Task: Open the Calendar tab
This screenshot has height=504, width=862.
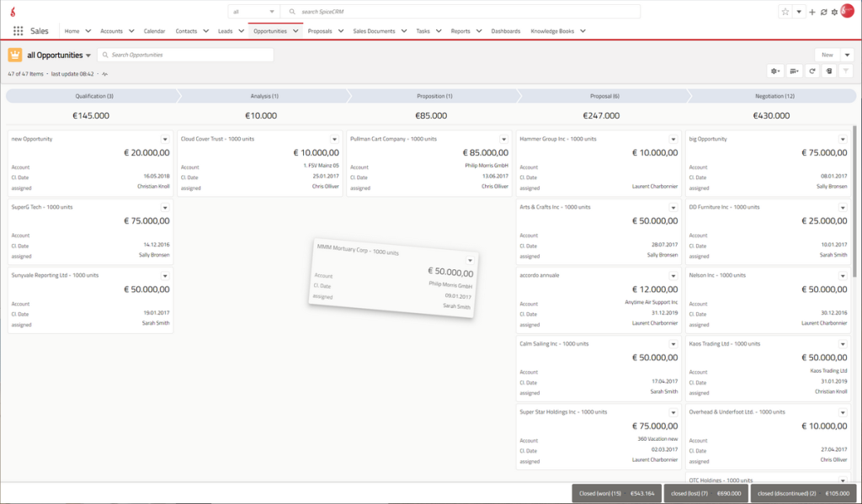Action: [x=154, y=31]
